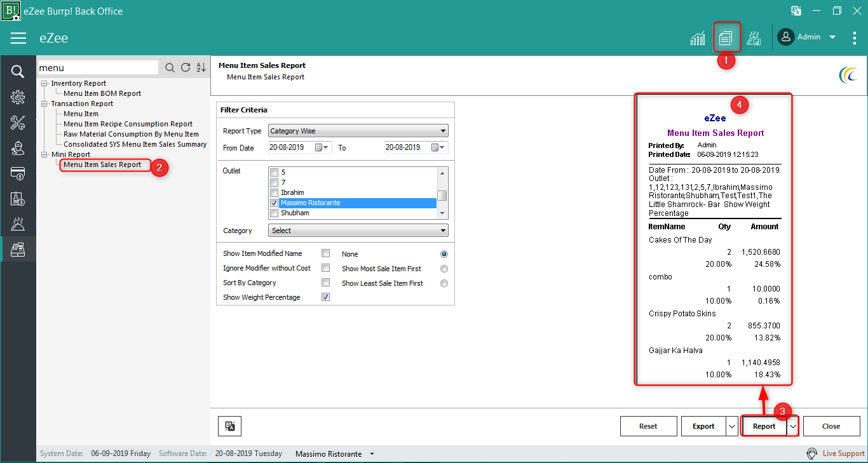Tick outlet 7 checkbox
This screenshot has width=868, height=463.
point(275,182)
